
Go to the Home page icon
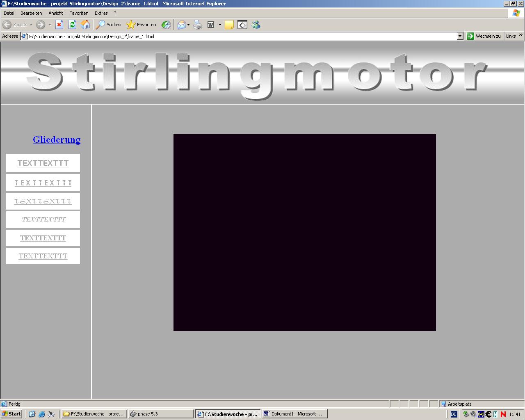click(85, 25)
